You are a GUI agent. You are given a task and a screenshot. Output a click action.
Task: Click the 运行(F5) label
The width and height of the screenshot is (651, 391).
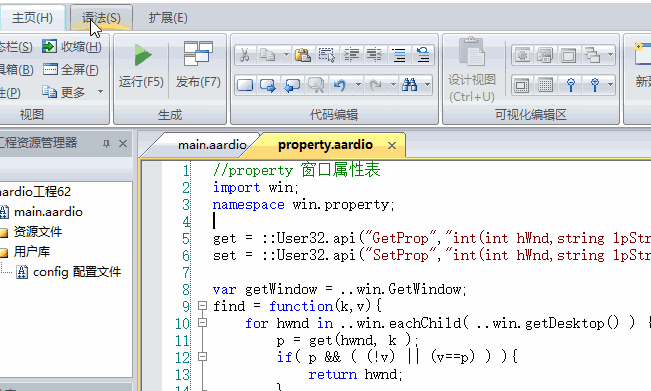(141, 81)
